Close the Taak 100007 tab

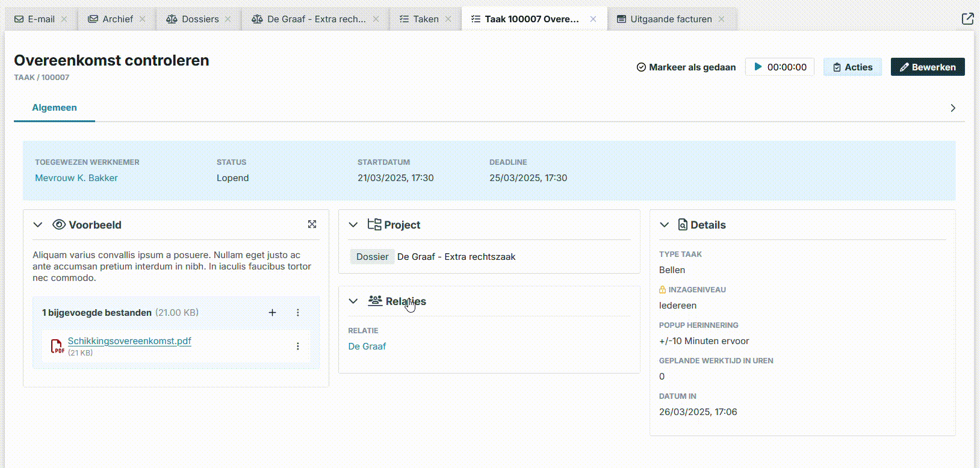click(x=594, y=19)
